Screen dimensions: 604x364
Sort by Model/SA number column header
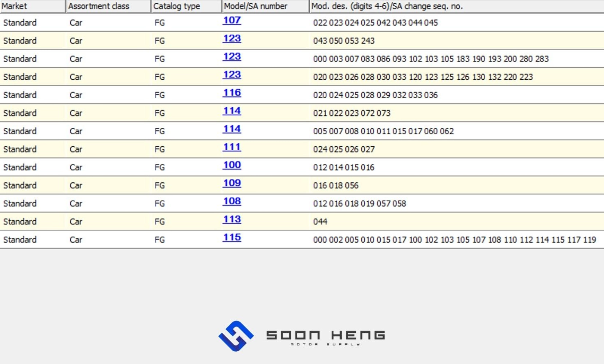click(266, 6)
